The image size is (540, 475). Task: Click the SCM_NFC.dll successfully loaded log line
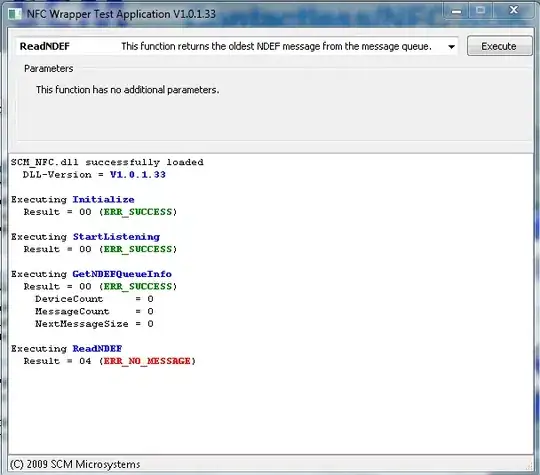coord(107,162)
